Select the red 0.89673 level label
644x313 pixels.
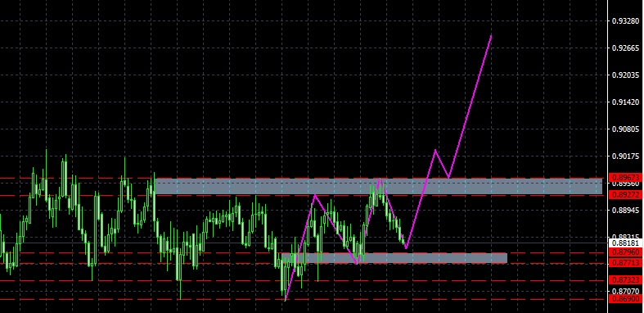(x=626, y=178)
